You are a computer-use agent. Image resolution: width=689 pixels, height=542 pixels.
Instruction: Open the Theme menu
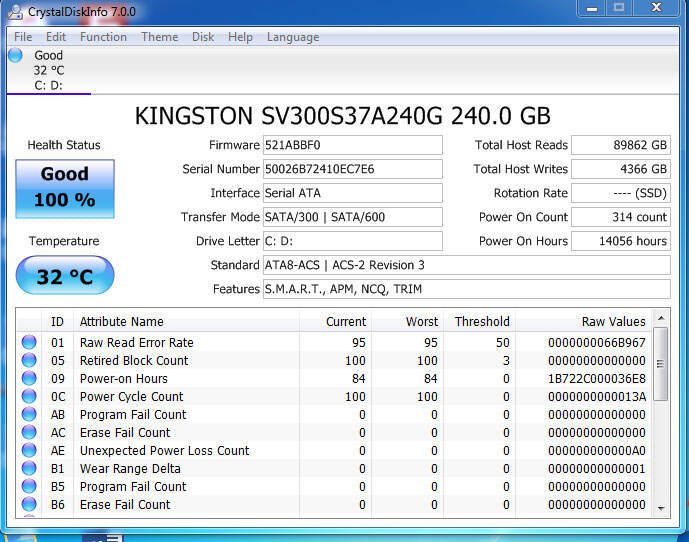[159, 37]
